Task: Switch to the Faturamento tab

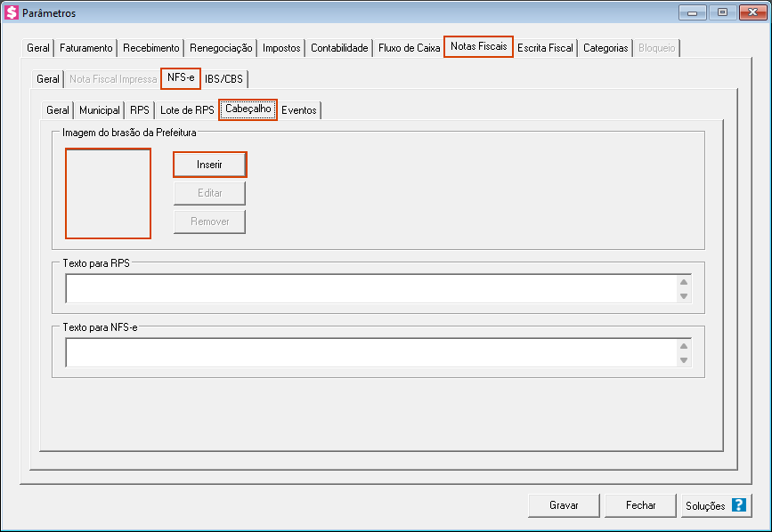Action: (86, 48)
